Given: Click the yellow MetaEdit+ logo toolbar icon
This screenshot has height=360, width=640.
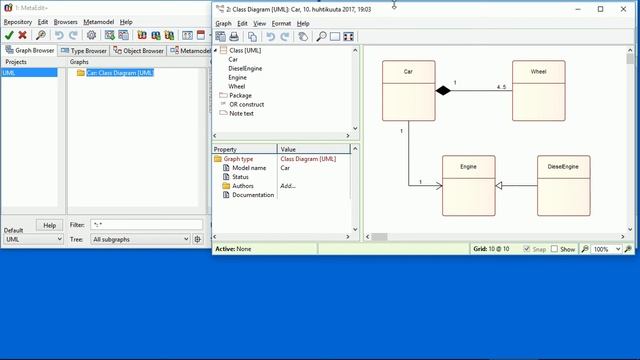Looking at the screenshot, I should pos(169,36).
